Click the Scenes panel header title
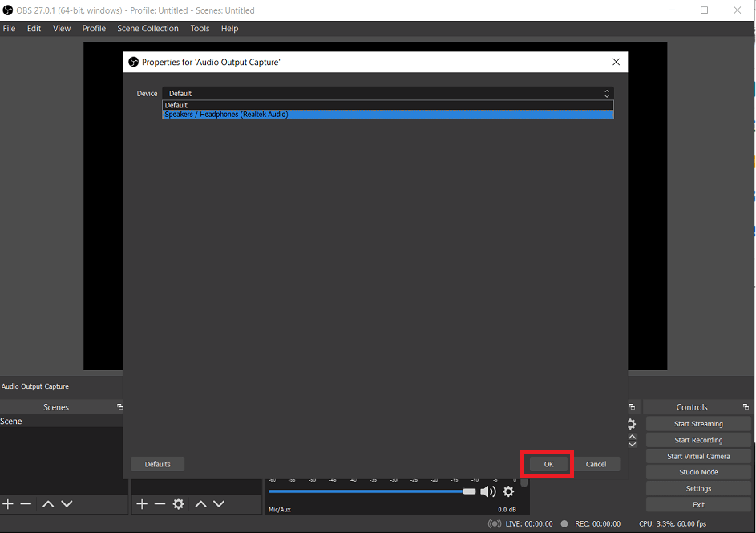 (x=56, y=407)
